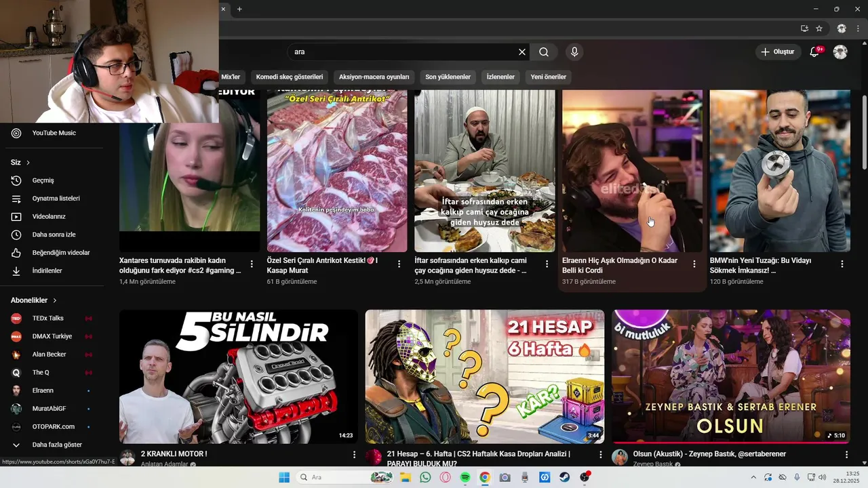
Task: Open the OTOPARK.com subscription
Action: pyautogui.click(x=54, y=426)
